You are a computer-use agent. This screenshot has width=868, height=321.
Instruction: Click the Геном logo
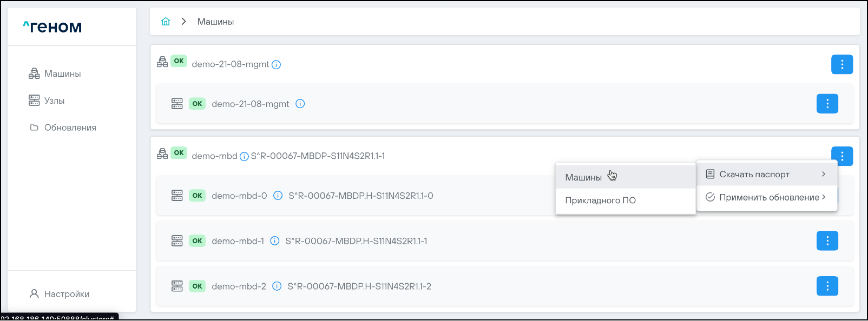click(x=52, y=27)
